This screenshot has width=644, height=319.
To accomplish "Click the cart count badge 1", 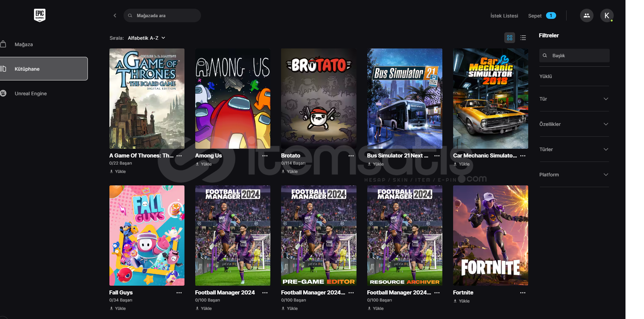I will 551,15.
